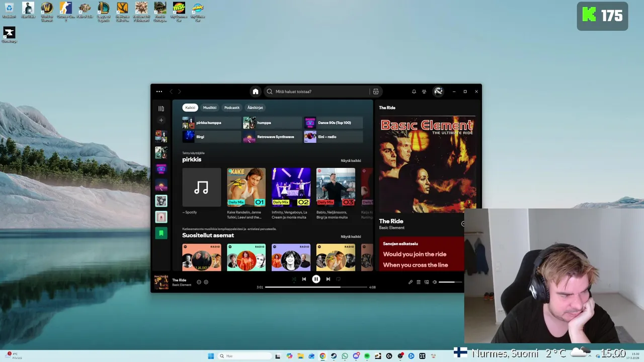This screenshot has height=362, width=644.
Task: Select the CurseForge desktop shortcut
Action: 9,35
